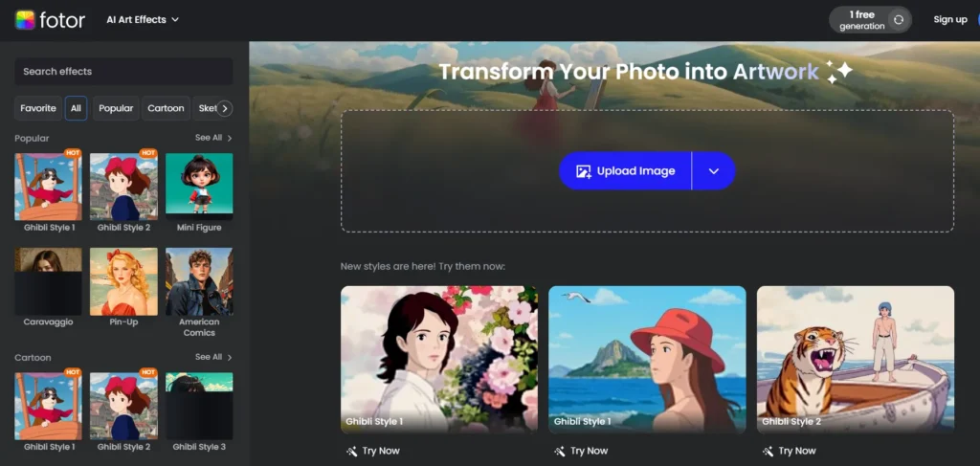Choose the Pin-Up style effect
The height and width of the screenshot is (466, 980).
pyautogui.click(x=123, y=281)
